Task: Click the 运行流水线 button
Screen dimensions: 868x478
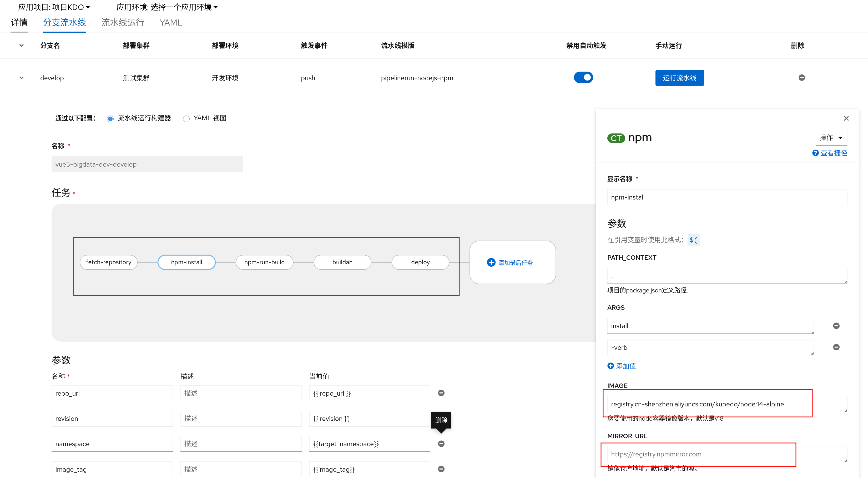Action: point(679,78)
